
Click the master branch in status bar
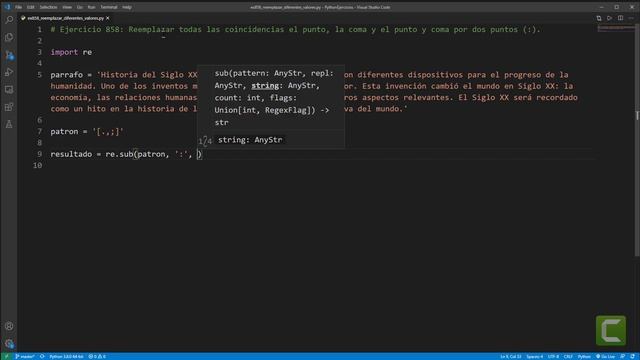click(x=25, y=356)
